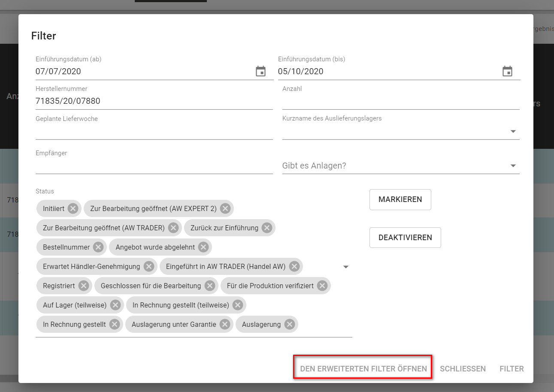This screenshot has width=554, height=392.
Task: Open the Gibt es Anlagen? dropdown
Action: (513, 166)
